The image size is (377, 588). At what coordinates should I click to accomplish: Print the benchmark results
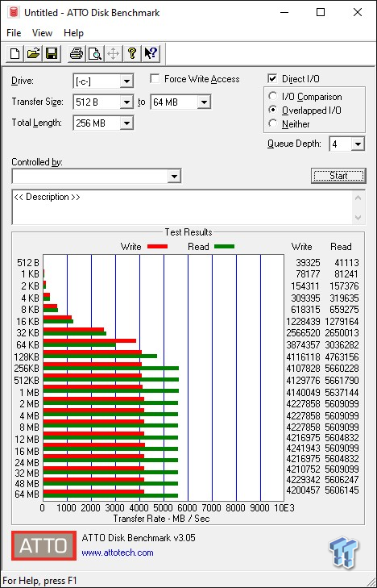77,53
